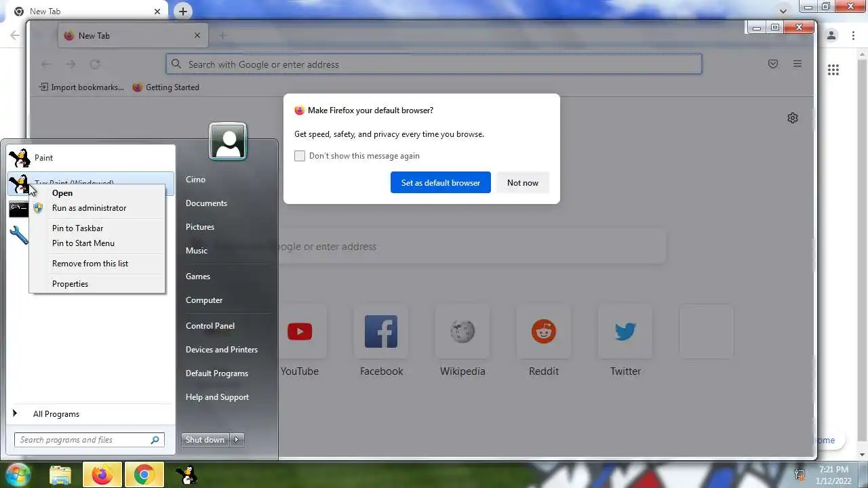Open Music in Start menu

[197, 251]
